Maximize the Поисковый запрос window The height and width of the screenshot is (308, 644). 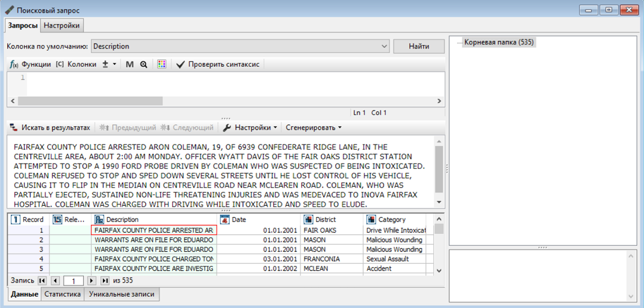[609, 10]
